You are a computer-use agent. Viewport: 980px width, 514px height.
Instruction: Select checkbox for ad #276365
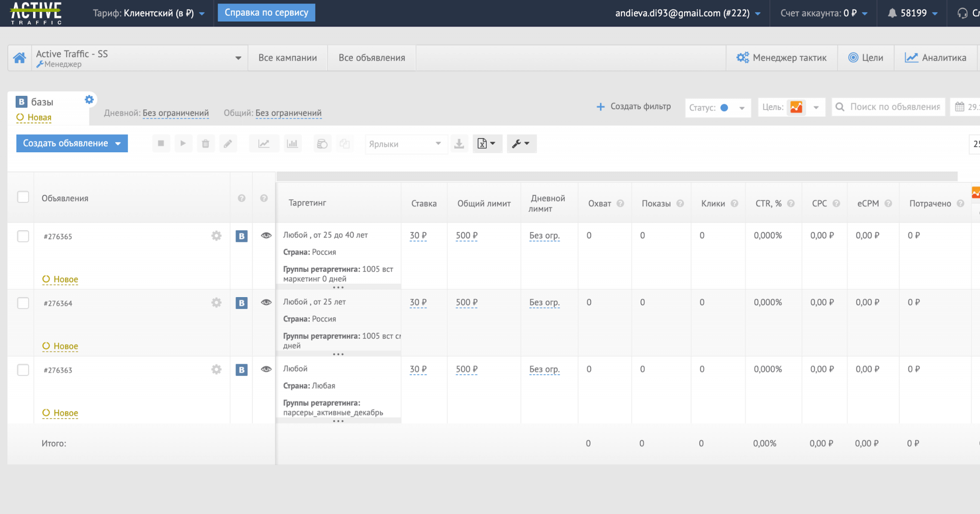[x=23, y=236]
